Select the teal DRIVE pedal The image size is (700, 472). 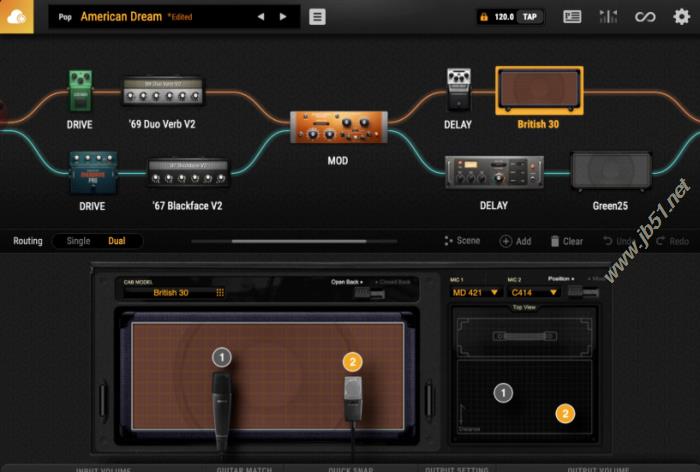pos(93,172)
